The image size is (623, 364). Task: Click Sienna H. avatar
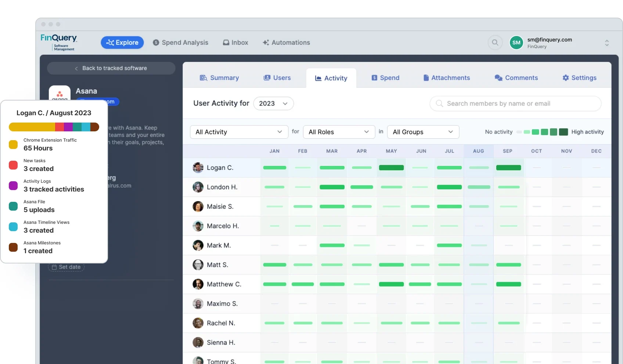(x=198, y=343)
